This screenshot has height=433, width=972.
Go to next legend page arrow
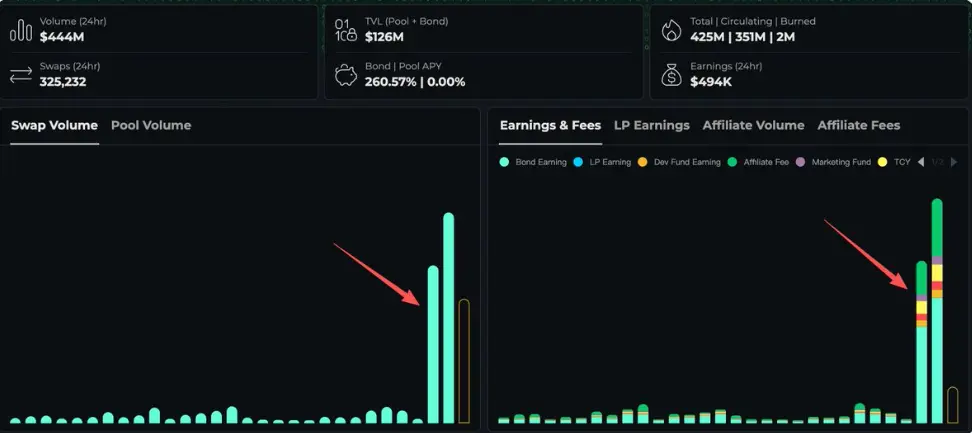[953, 162]
